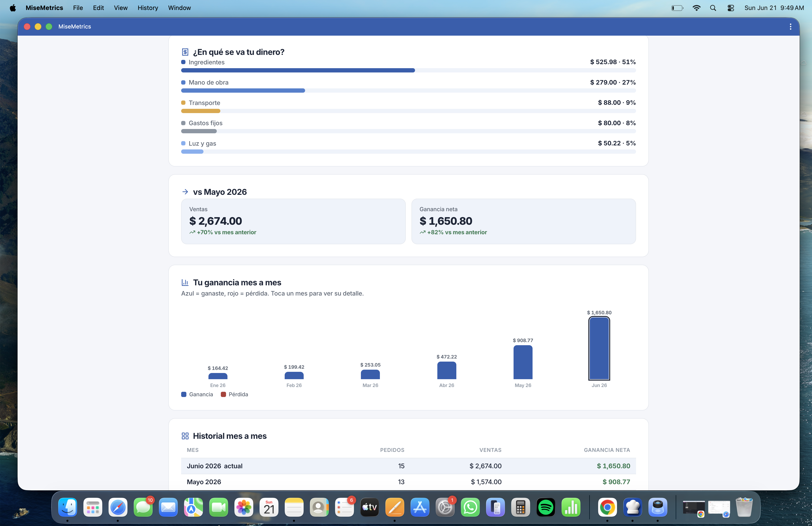The image size is (812, 526).
Task: Launch Safari from the dock
Action: [x=118, y=507]
